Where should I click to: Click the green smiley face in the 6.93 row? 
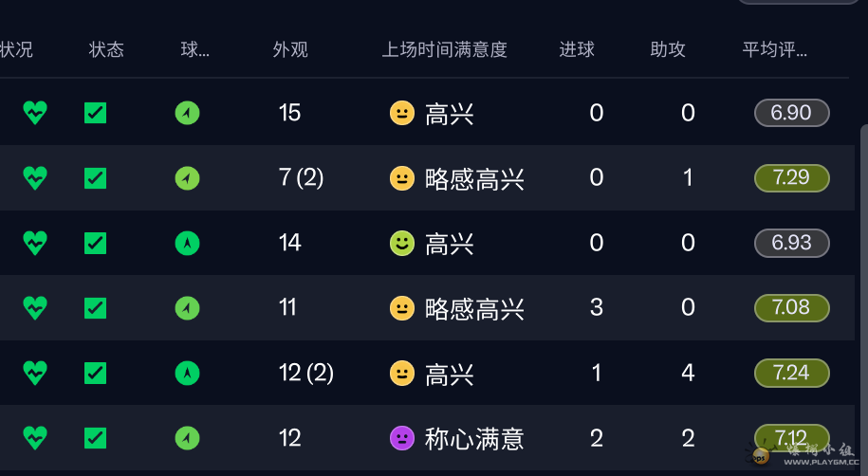click(402, 243)
